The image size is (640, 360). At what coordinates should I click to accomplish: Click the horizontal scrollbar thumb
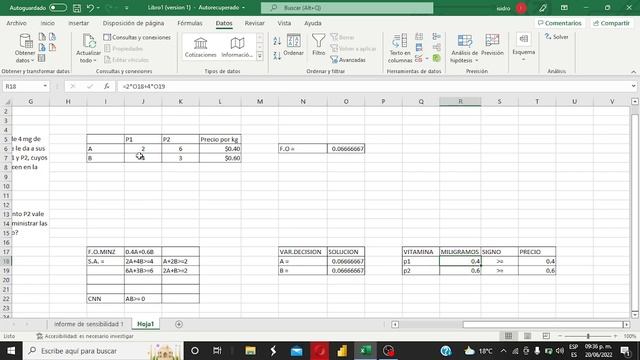[x=543, y=324]
